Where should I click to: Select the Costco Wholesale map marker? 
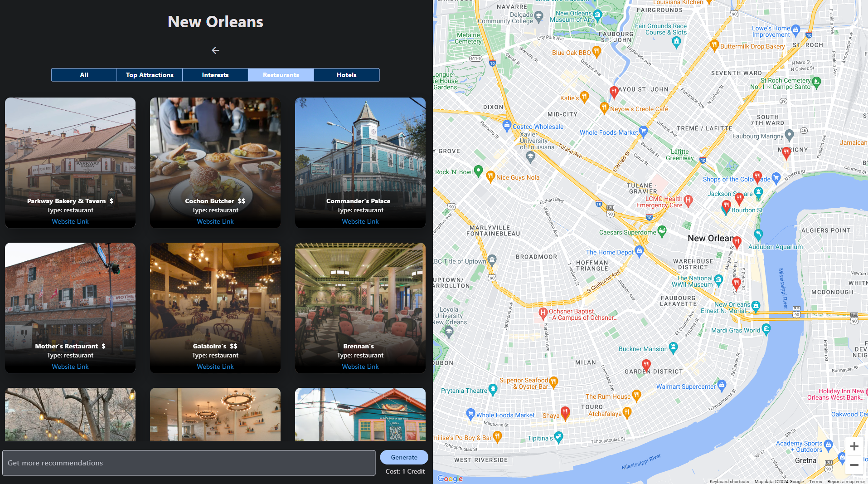tap(507, 126)
